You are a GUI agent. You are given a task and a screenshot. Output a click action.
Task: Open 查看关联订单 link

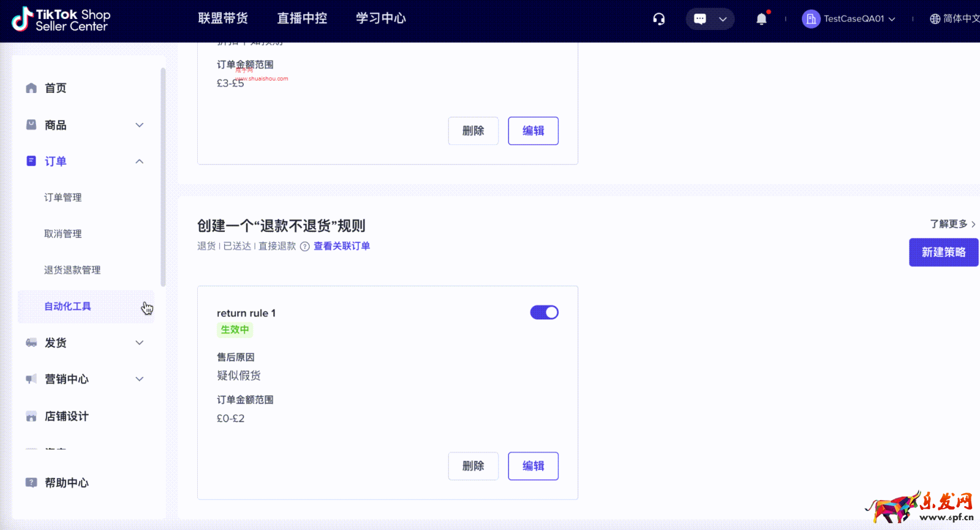pos(342,246)
